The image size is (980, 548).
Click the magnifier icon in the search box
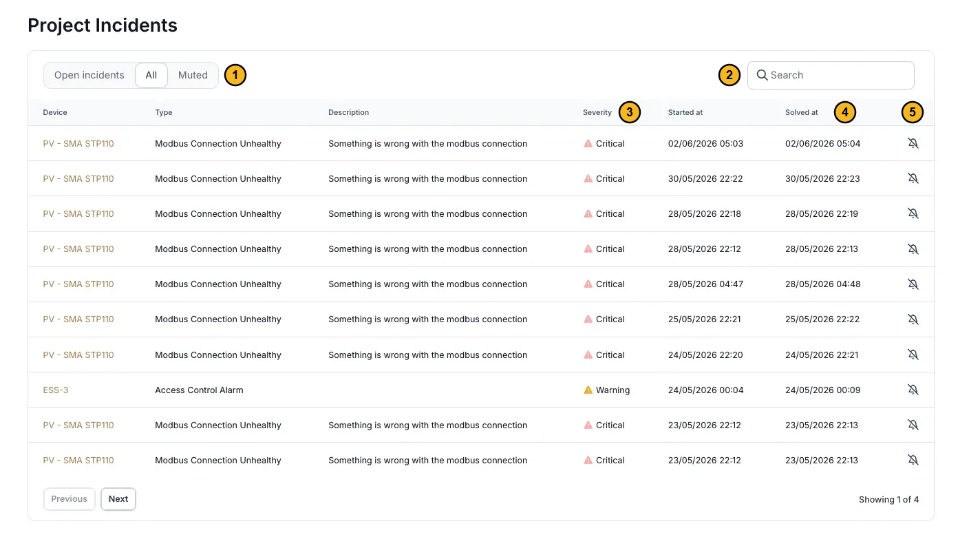(x=762, y=75)
